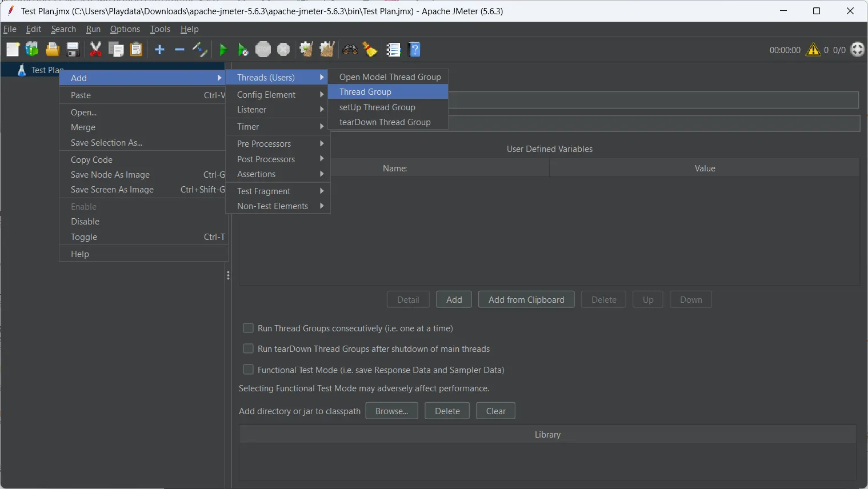Click the Start no pauses icon
This screenshot has width=868, height=489.
243,50
